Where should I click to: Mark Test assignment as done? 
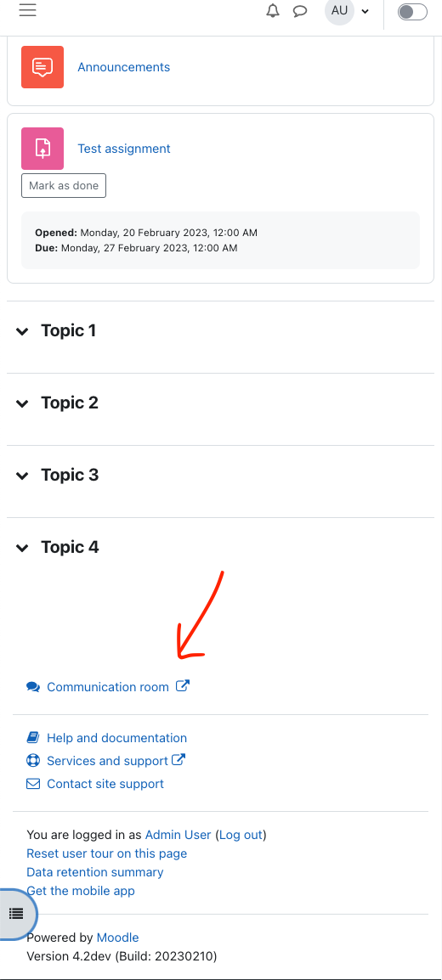point(64,186)
